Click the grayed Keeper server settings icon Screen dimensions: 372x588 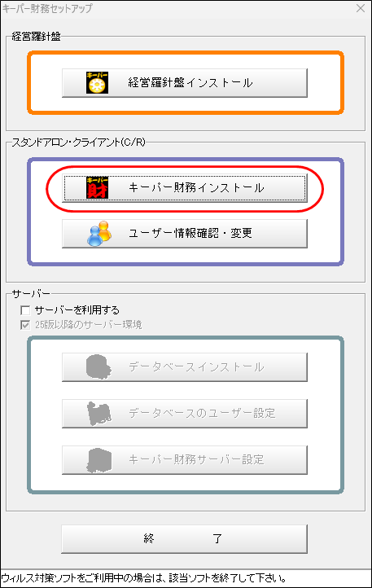(99, 460)
